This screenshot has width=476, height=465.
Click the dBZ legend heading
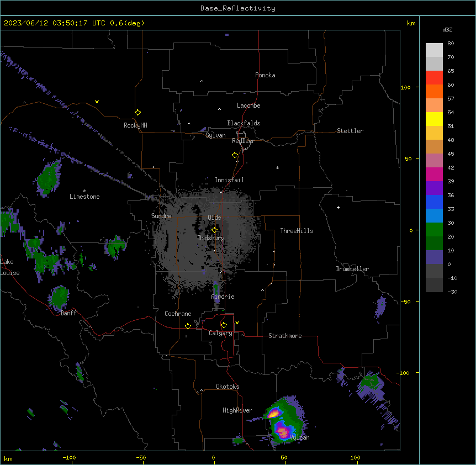click(x=447, y=29)
